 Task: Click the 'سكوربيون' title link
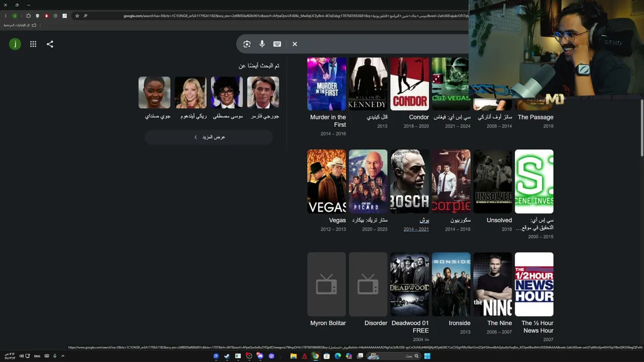[x=460, y=220]
